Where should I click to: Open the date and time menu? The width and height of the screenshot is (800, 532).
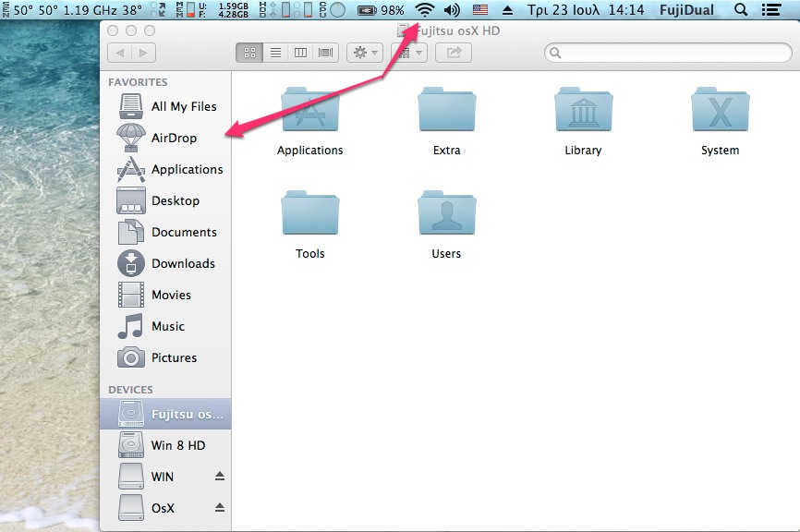click(585, 9)
